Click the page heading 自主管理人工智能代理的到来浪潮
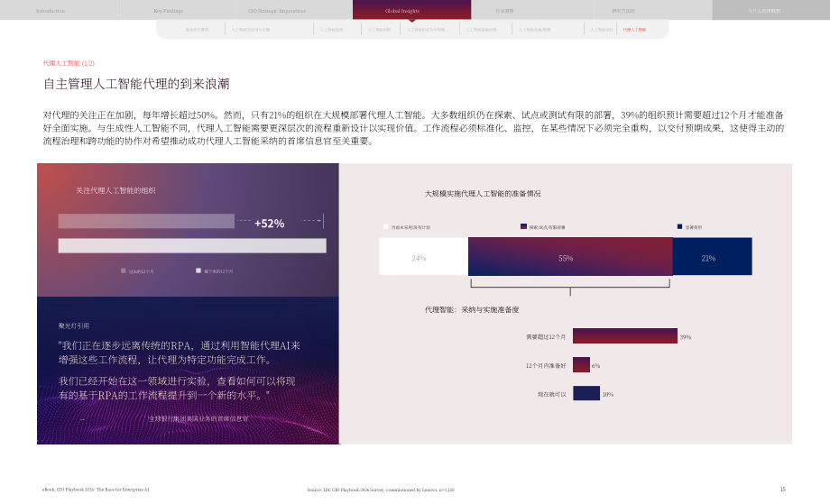The width and height of the screenshot is (830, 504). [x=136, y=84]
